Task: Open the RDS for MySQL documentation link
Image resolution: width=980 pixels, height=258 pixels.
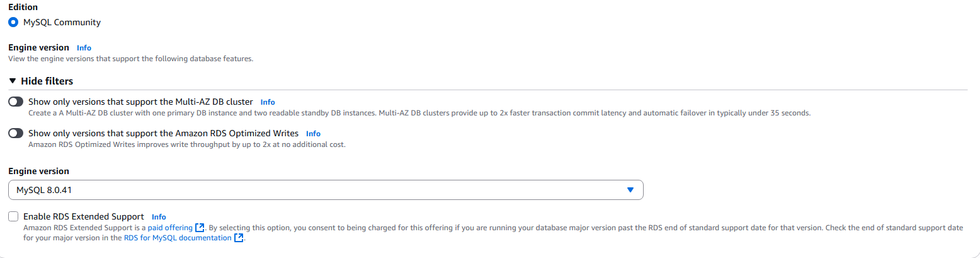Action: click(178, 238)
